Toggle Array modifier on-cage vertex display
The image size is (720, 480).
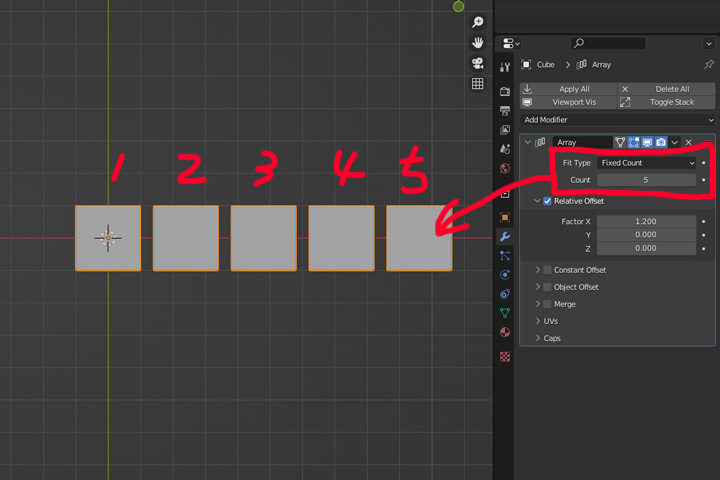point(620,142)
